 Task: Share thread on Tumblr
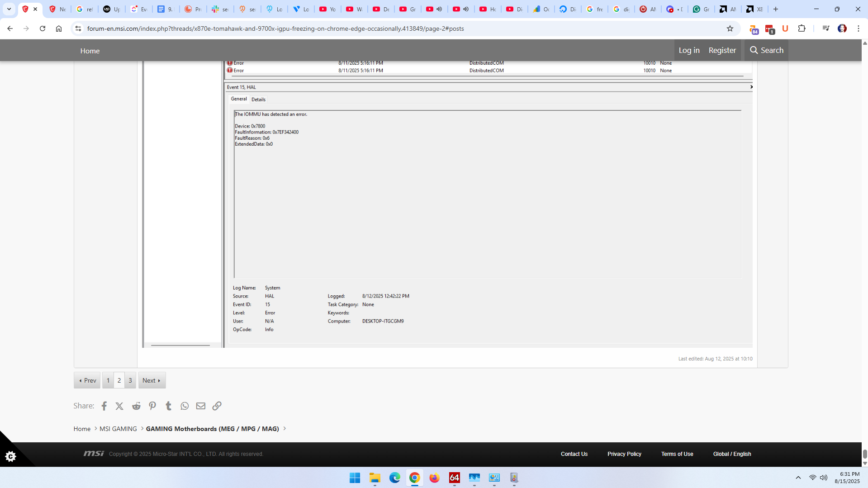[x=168, y=406]
